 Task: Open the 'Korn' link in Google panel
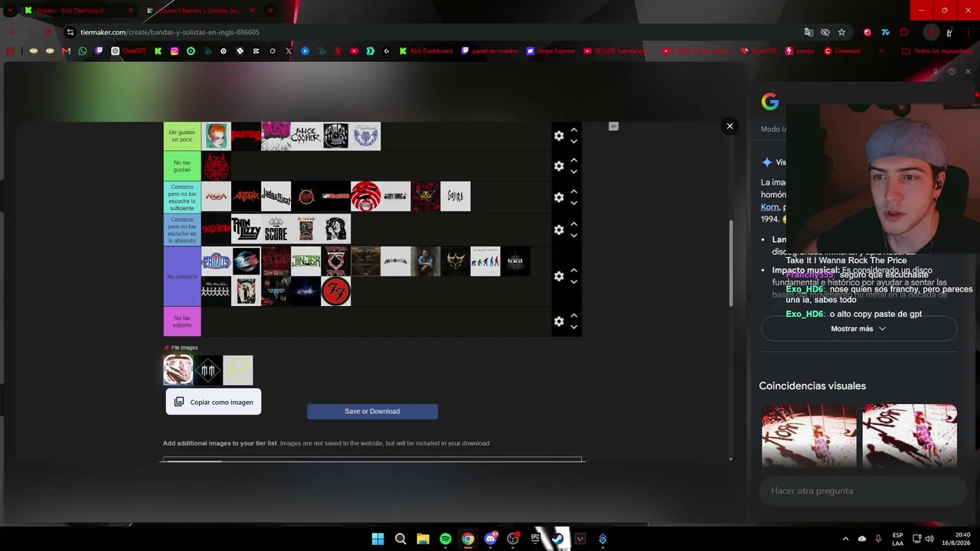coord(769,207)
